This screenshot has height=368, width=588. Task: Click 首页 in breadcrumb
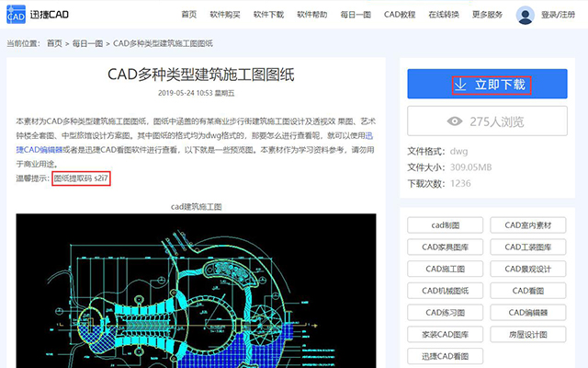pyautogui.click(x=54, y=43)
